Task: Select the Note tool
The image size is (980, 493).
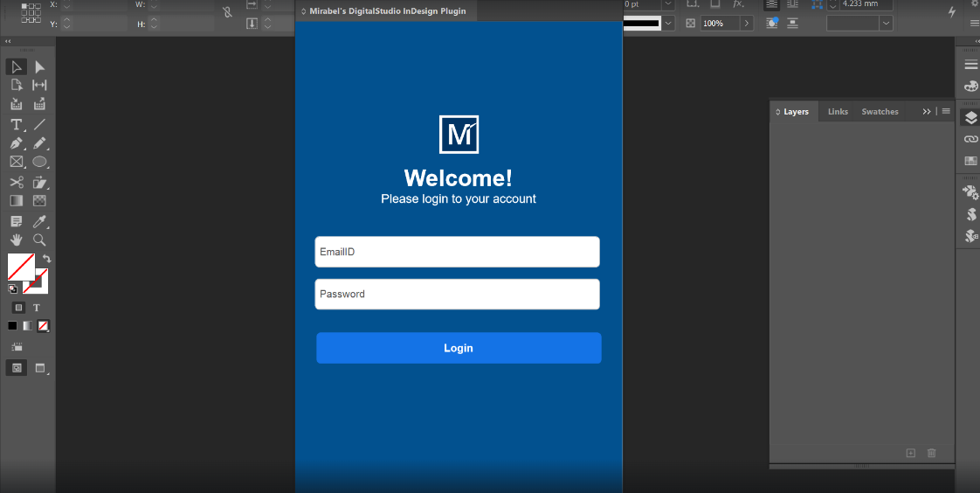Action: (17, 221)
